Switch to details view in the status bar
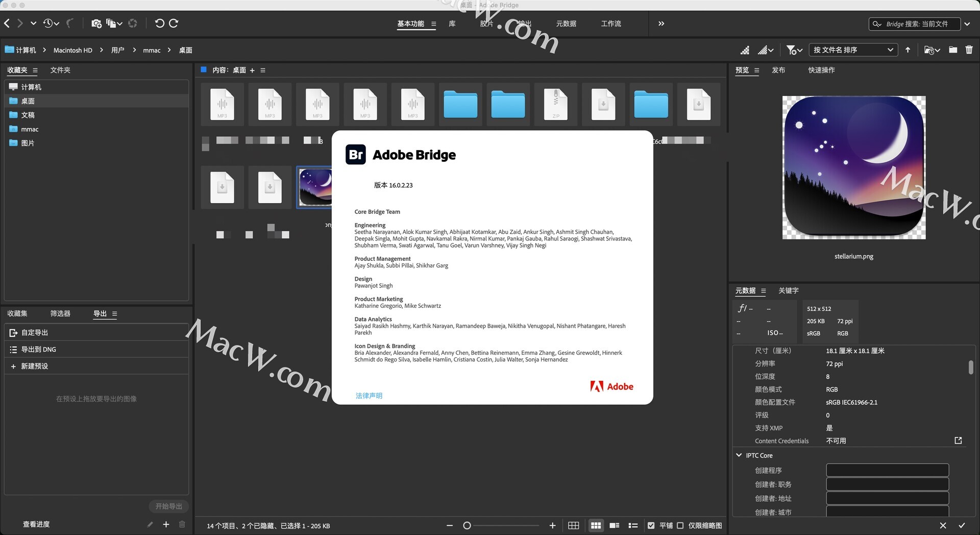Image resolution: width=980 pixels, height=535 pixels. 615,525
